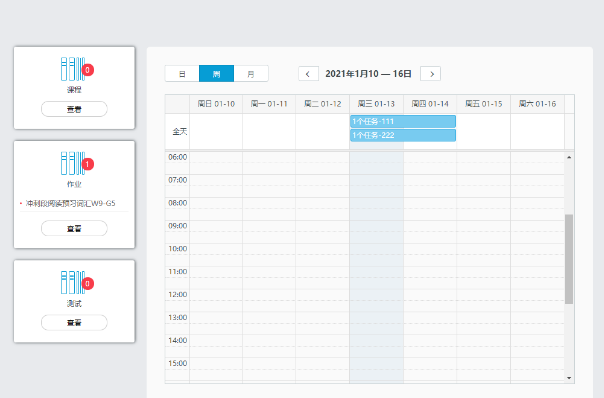604x398 pixels.
Task: Select column header 周四 01-14
Action: pyautogui.click(x=430, y=104)
